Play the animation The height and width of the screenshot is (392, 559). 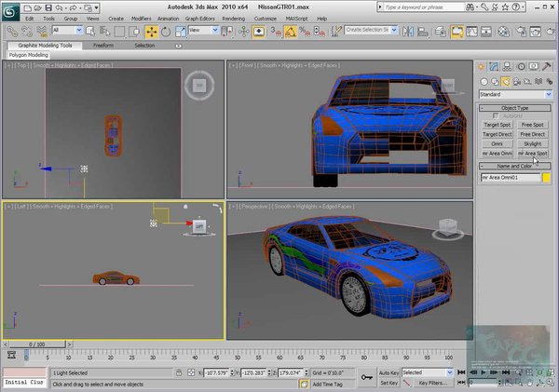pos(484,372)
